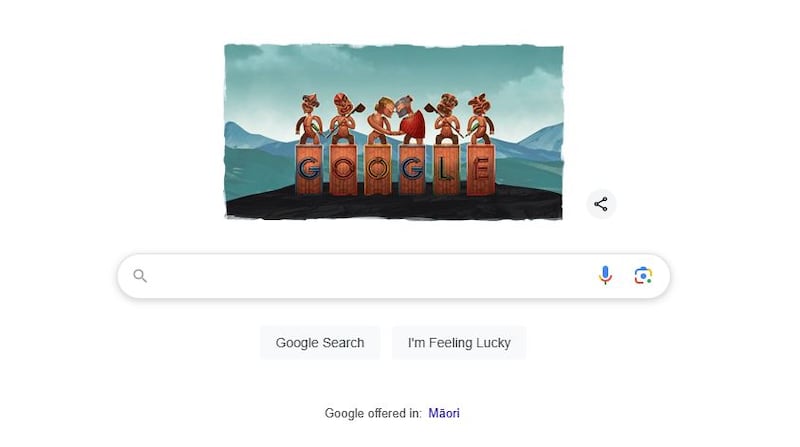Viewport: 800px width, 447px height.
Task: Click the second carved figure from left
Action: [x=345, y=119]
